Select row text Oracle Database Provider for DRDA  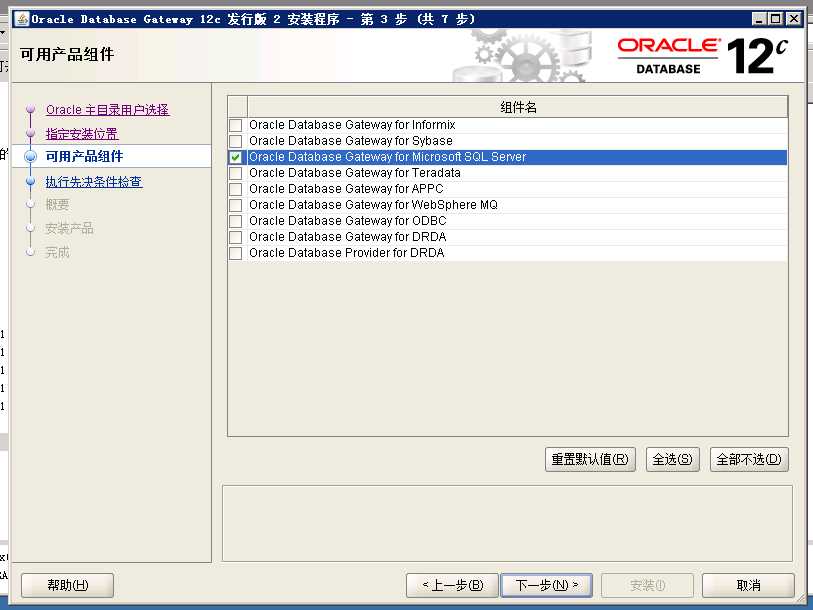click(346, 253)
